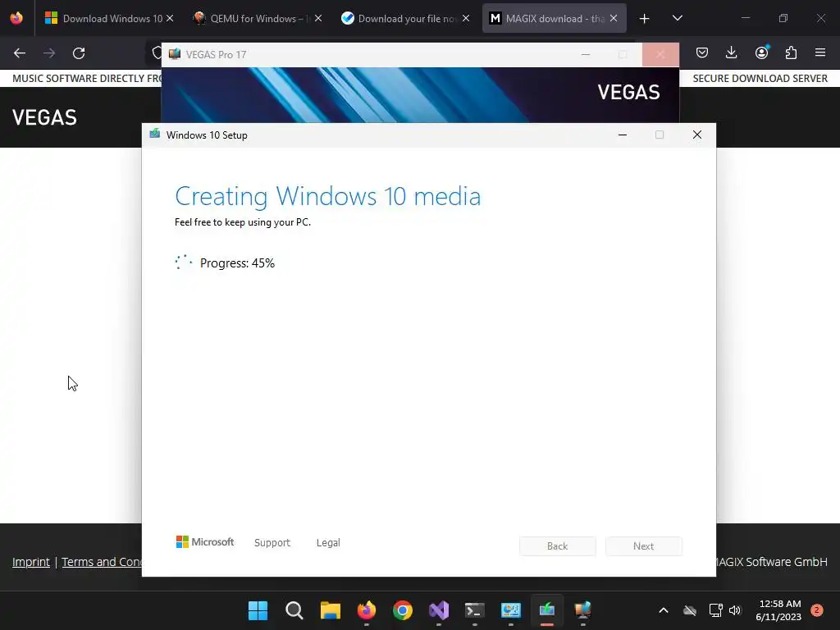Close the Download Windows 10 tab
Screen dimensions: 840x630
coord(170,18)
